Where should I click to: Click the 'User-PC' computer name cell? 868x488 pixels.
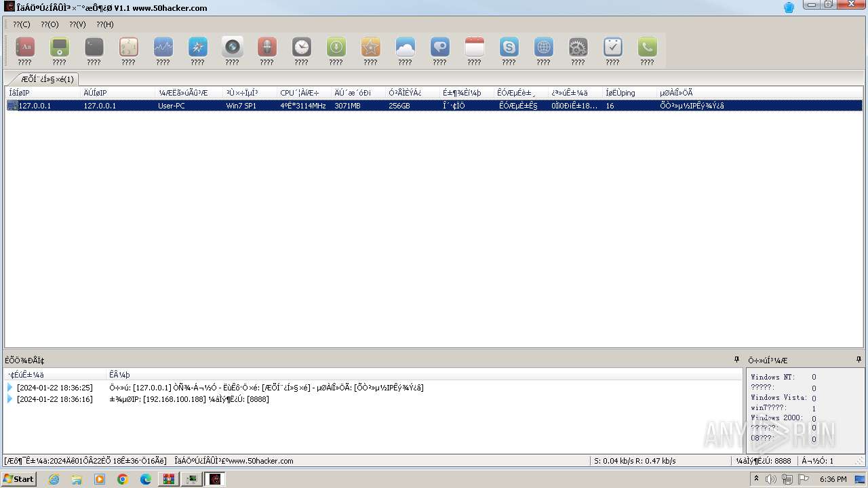(172, 106)
